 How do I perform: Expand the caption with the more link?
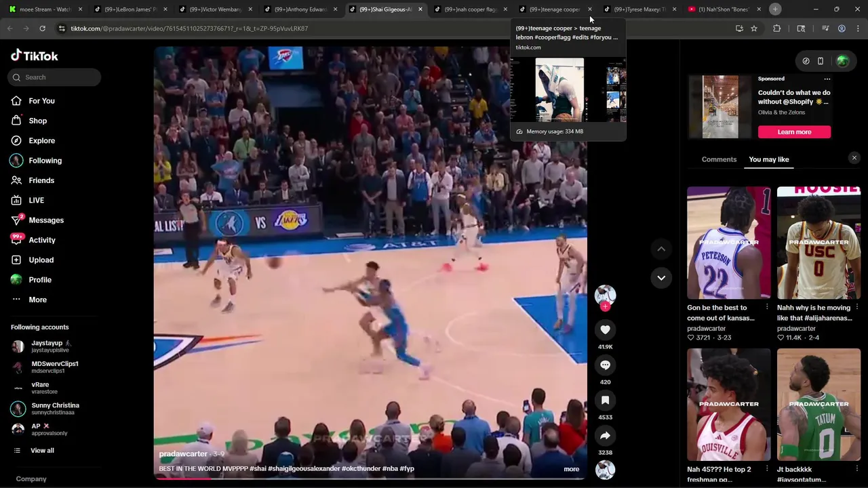[x=572, y=469]
